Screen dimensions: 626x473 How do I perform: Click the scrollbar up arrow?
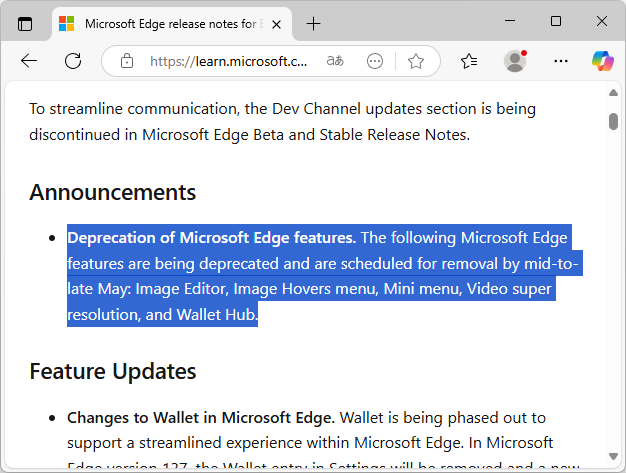pyautogui.click(x=613, y=94)
